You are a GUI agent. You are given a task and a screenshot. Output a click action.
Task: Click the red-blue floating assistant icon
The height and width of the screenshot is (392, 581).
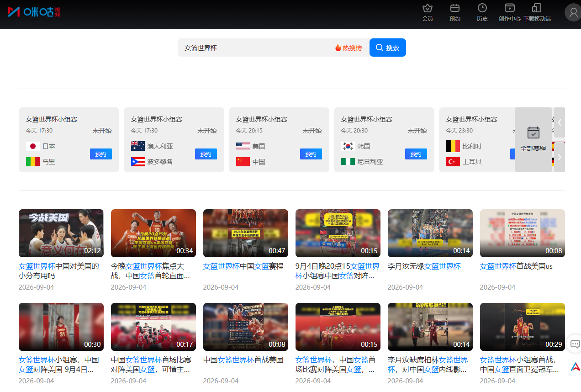pyautogui.click(x=575, y=366)
